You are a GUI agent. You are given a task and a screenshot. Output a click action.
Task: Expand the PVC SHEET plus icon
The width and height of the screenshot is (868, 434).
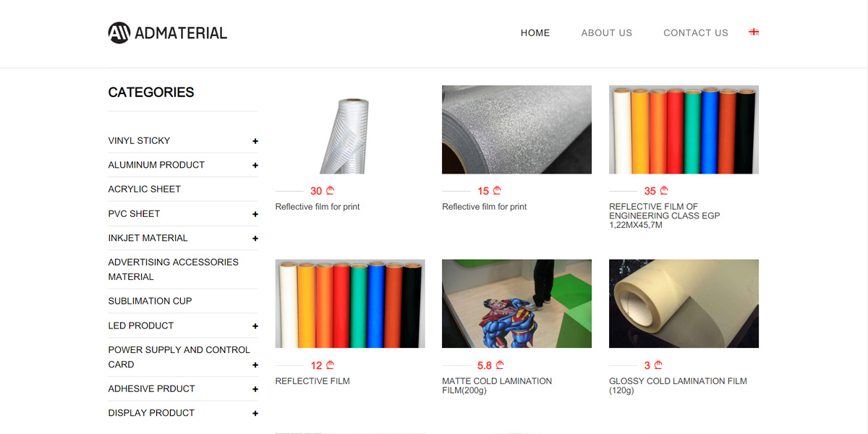pos(255,214)
